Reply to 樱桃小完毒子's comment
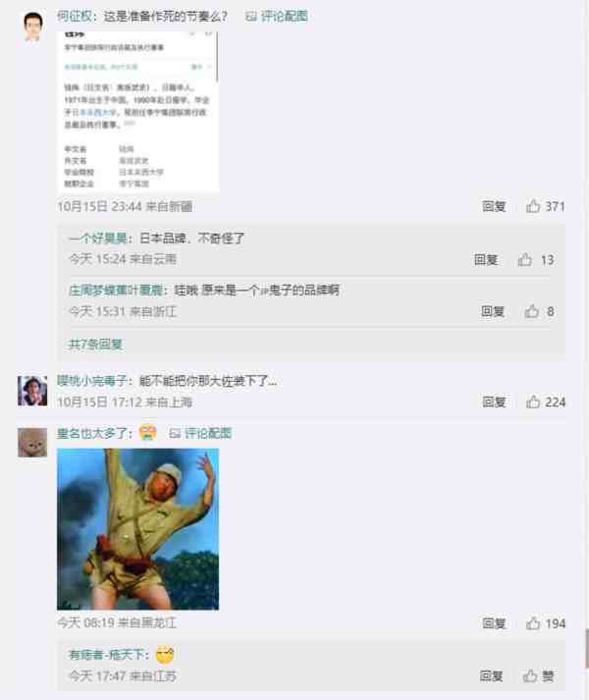 point(494,402)
